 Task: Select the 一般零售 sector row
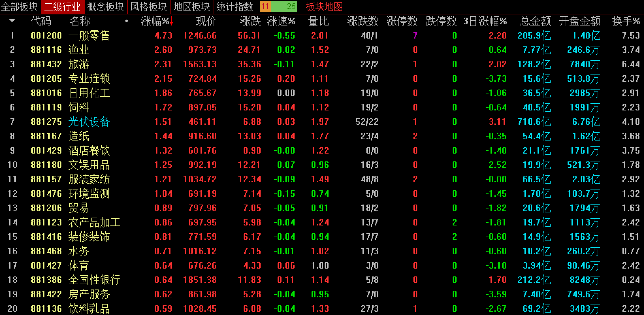coord(322,35)
